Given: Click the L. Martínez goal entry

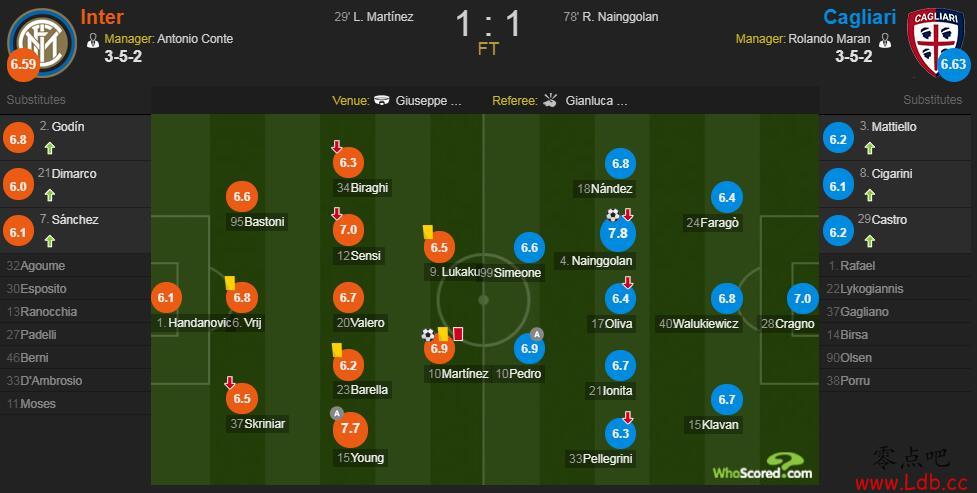Looking at the screenshot, I should click(374, 17).
